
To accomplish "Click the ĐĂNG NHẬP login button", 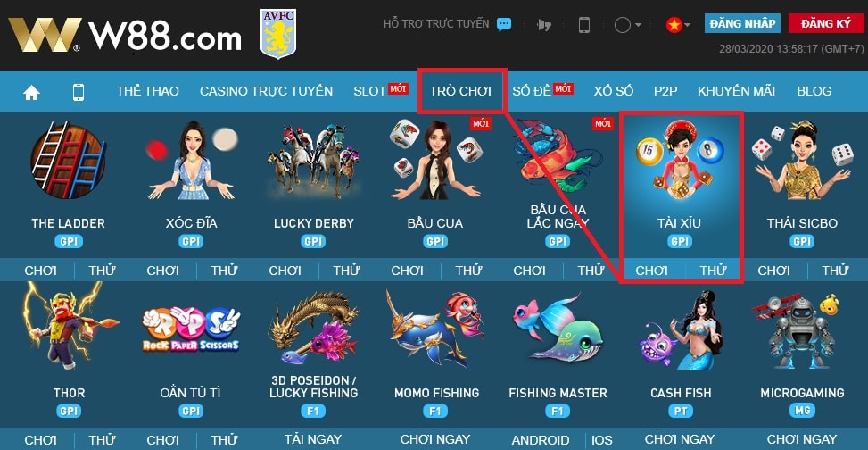I will pyautogui.click(x=742, y=23).
